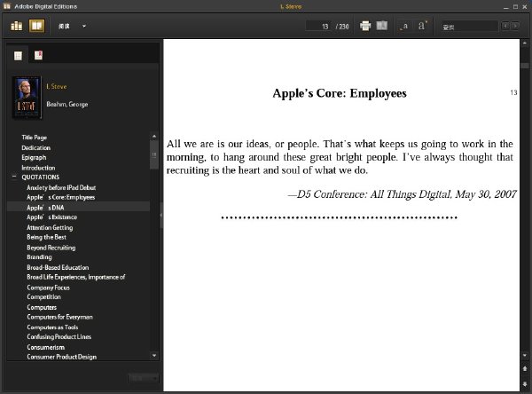
Task: Jump to next page arrow button
Action: pos(525,384)
